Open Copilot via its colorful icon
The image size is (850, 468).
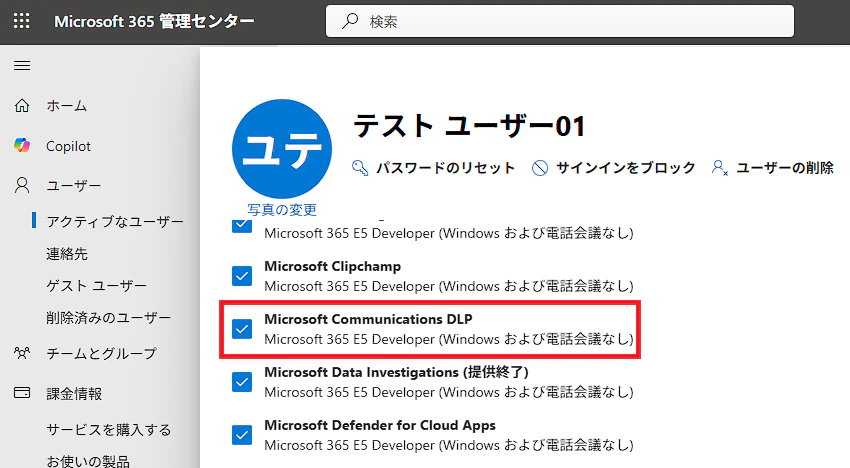coord(22,145)
